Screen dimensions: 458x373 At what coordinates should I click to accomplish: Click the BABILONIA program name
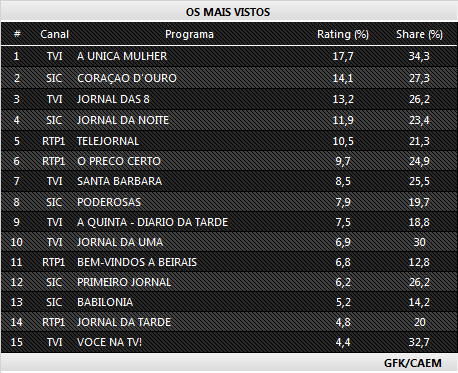[105, 302]
